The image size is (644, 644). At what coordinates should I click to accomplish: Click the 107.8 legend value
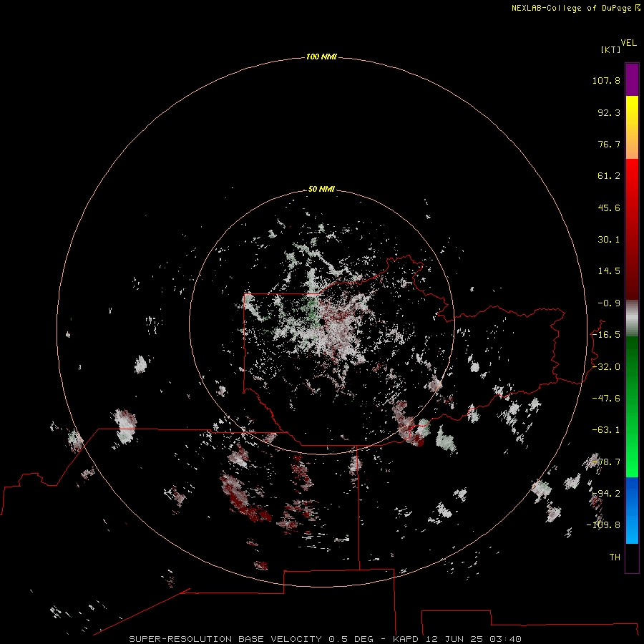[x=606, y=80]
